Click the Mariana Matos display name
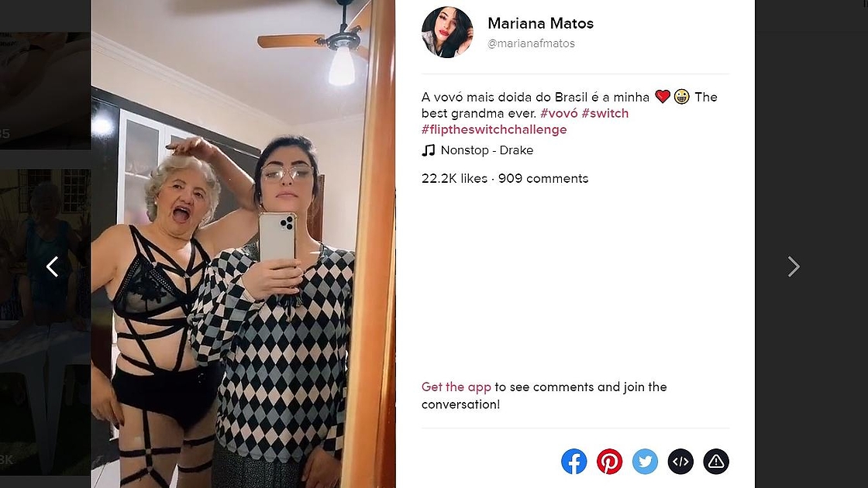Screen dimensions: 868x488 point(540,23)
